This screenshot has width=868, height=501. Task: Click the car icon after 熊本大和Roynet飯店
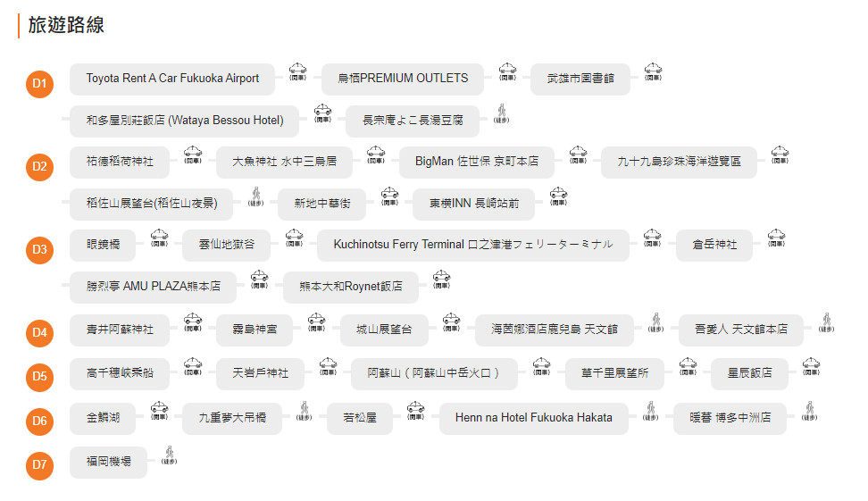(x=441, y=280)
